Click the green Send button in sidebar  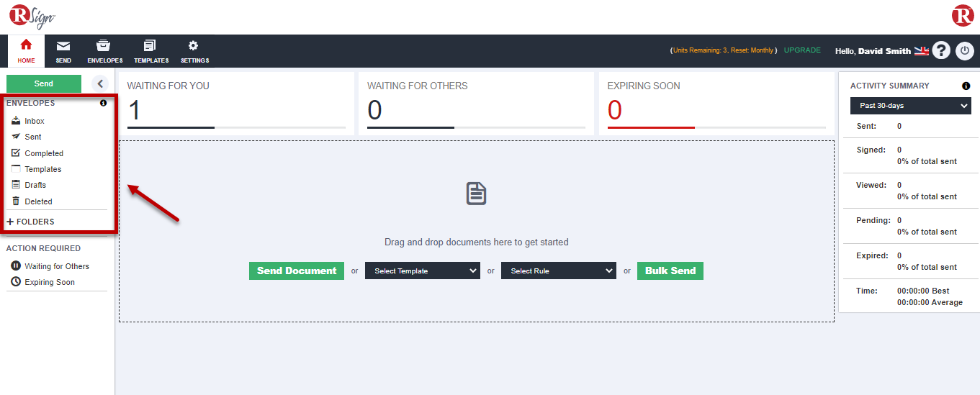click(44, 83)
